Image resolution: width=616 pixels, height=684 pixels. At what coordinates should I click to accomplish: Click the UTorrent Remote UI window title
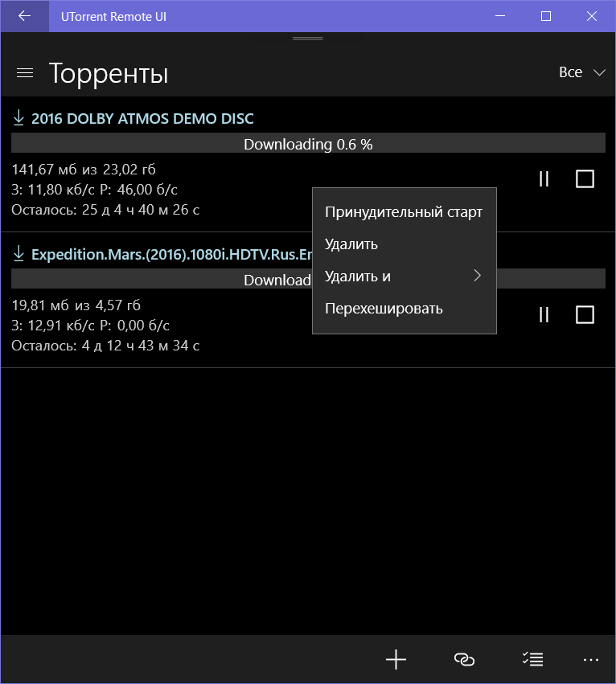[x=113, y=17]
